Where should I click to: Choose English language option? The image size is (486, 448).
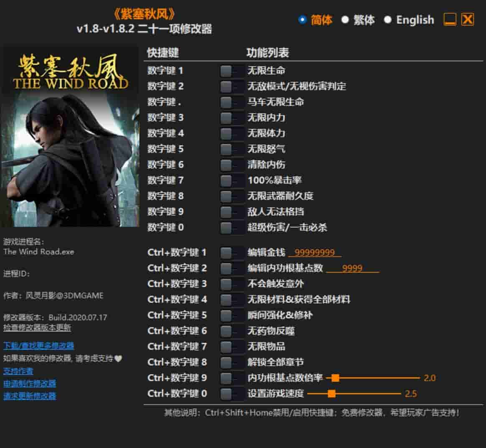[x=387, y=20]
